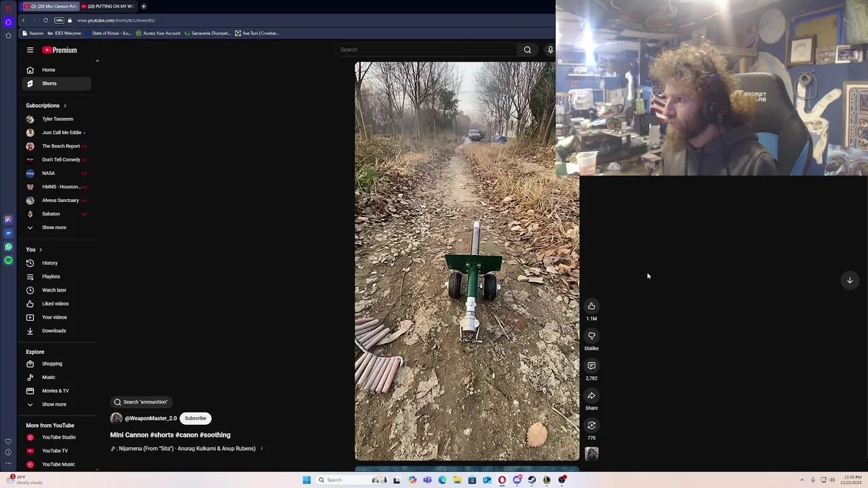This screenshot has height=488, width=868.
Task: Open Windows Start menu
Action: [307, 480]
